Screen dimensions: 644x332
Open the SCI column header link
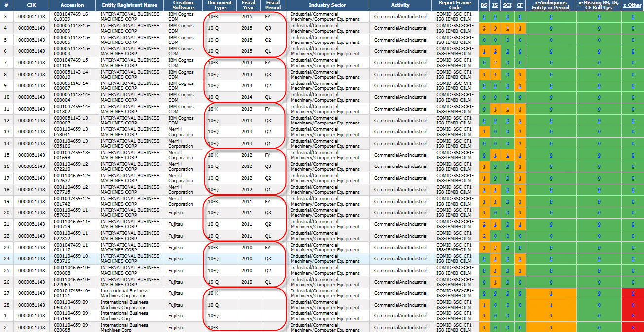[x=507, y=5]
